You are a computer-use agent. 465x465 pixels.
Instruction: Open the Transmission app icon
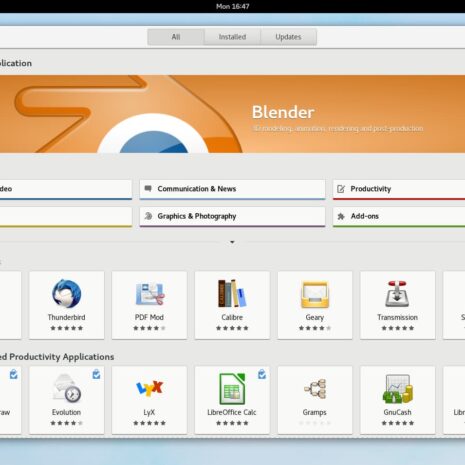pos(397,294)
